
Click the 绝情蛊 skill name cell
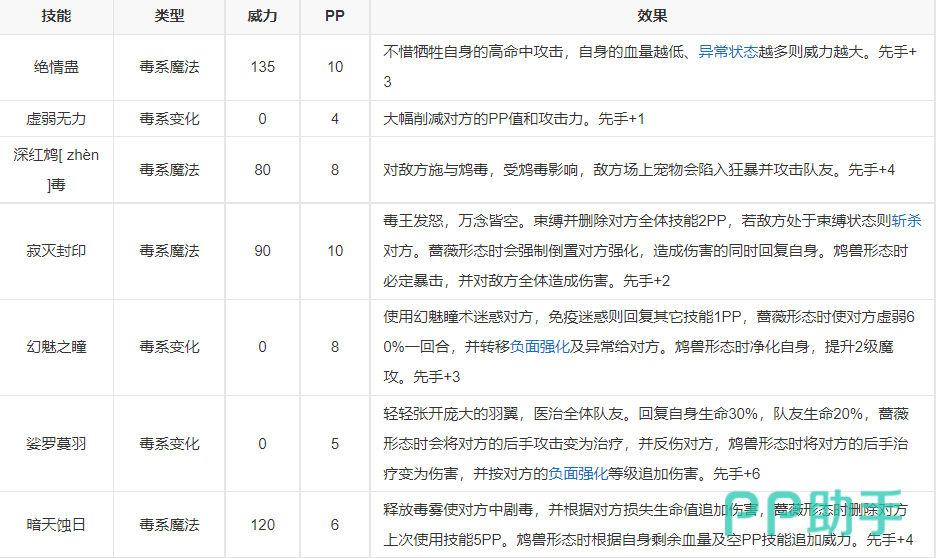pos(56,67)
